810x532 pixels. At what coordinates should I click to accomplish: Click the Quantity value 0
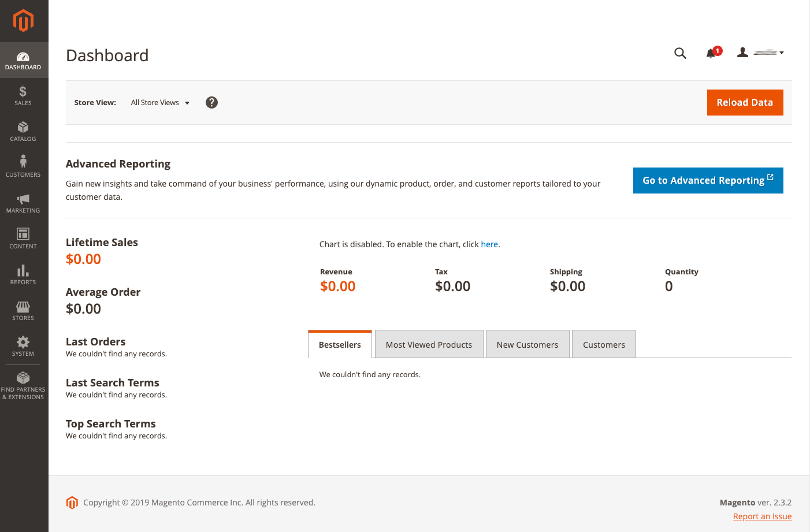click(668, 286)
